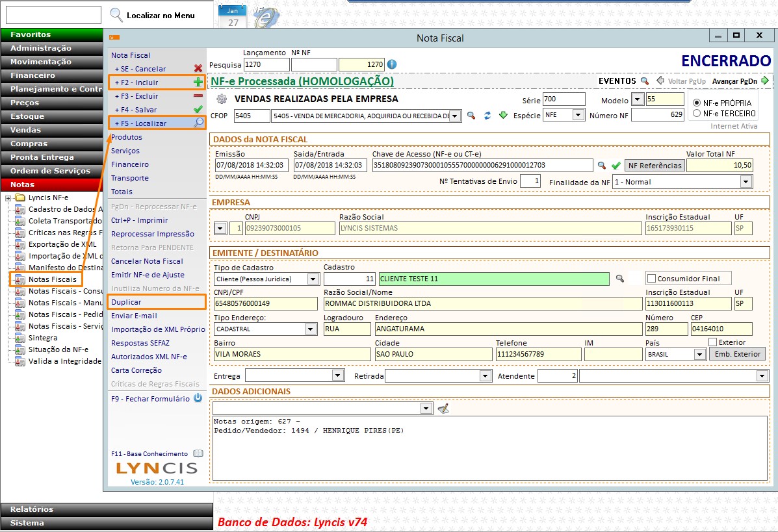This screenshot has height=532, width=778.
Task: Tick the Consumidor Final checkbox
Action: 651,279
